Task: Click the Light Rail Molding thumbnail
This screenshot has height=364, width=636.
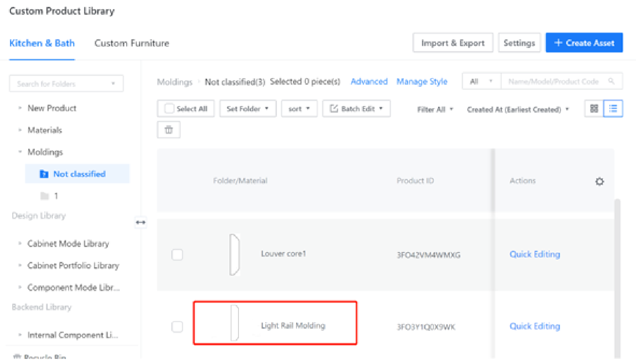Action: 235,323
